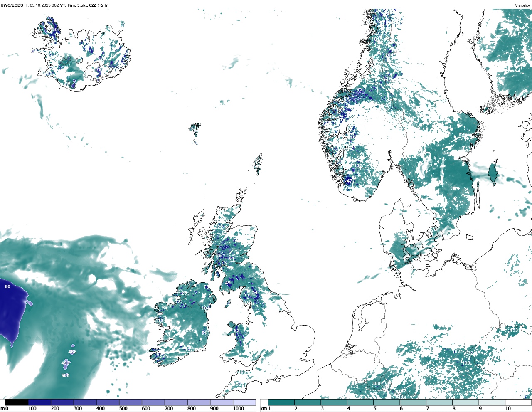Pick the 500–600 m legend swatch
Viewport: 532px width, 412px height.
131,402
